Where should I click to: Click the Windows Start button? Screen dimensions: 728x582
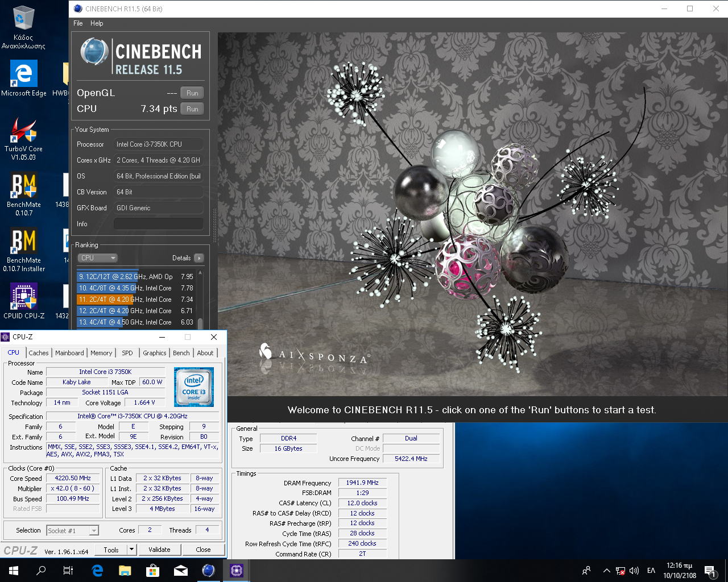(x=14, y=571)
